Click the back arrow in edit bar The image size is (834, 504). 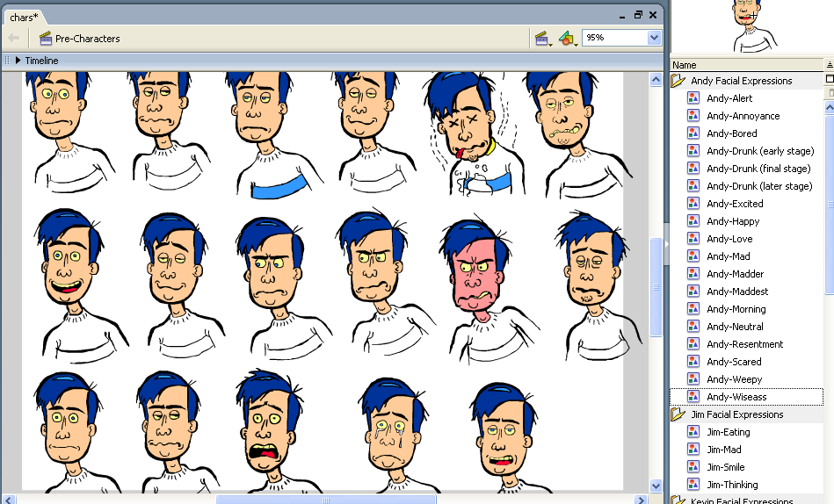(14, 38)
